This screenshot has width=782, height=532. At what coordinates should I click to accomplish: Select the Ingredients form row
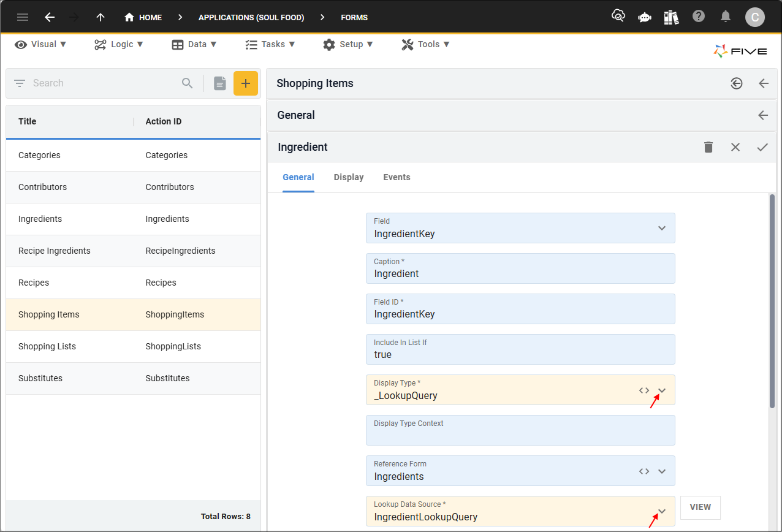pyautogui.click(x=133, y=219)
